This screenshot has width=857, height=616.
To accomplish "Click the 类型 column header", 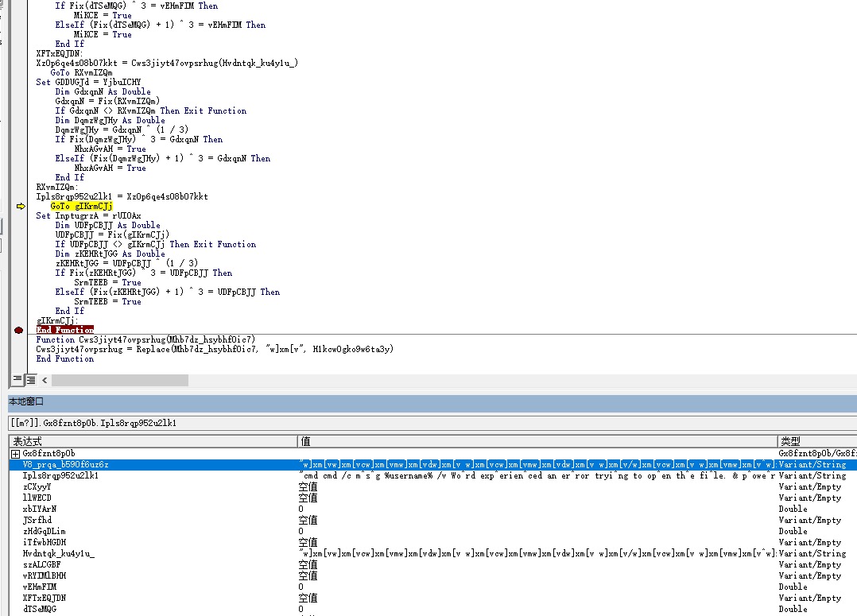I will (x=817, y=442).
